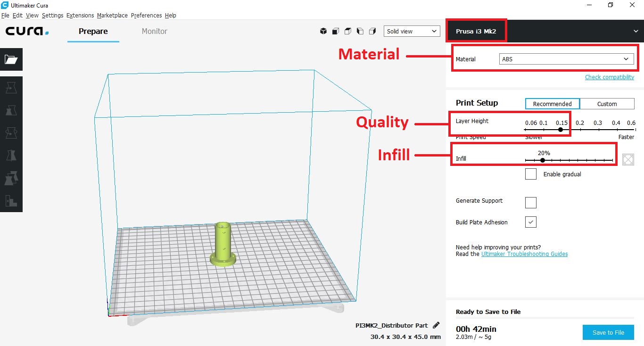
Task: Click the Faster print speed label
Action: click(627, 137)
